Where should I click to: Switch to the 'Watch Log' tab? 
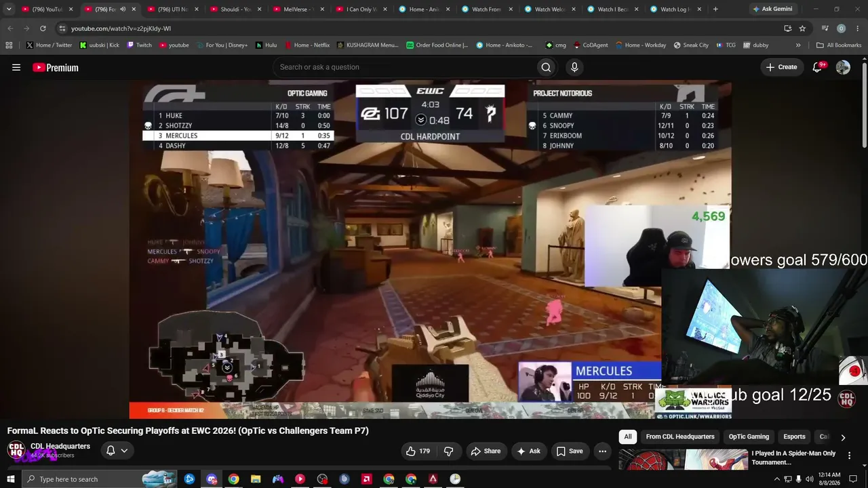click(675, 9)
